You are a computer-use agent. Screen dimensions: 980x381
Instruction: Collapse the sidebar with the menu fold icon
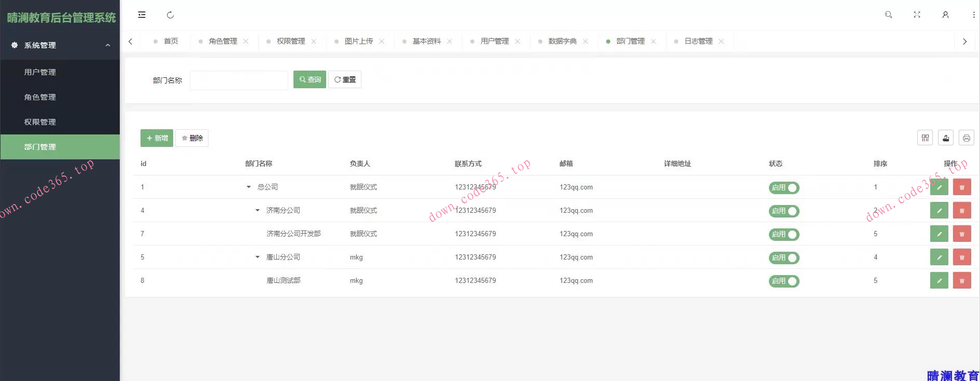click(x=142, y=15)
